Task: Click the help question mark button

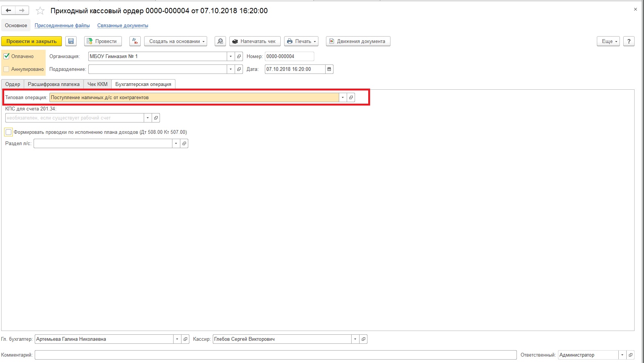Action: click(629, 41)
